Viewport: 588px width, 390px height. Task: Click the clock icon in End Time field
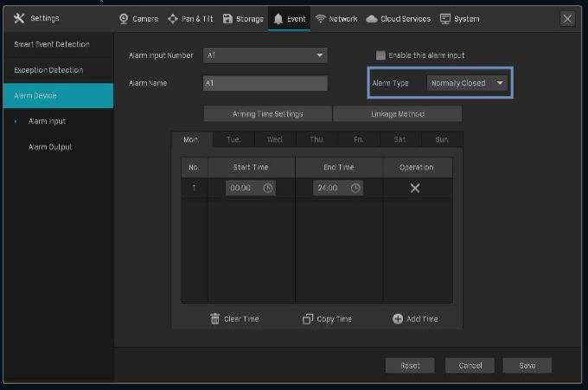(x=355, y=188)
